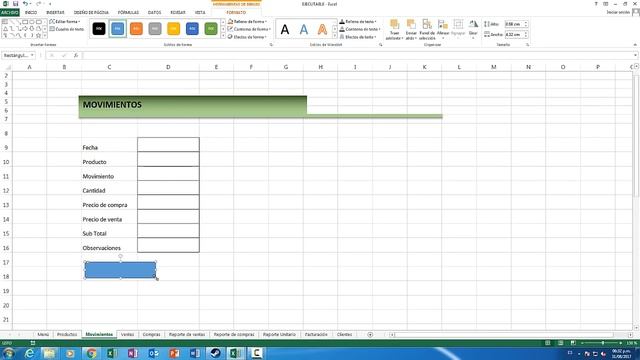The image size is (640, 360).
Task: Open the Name Box dropdown
Action: point(32,55)
